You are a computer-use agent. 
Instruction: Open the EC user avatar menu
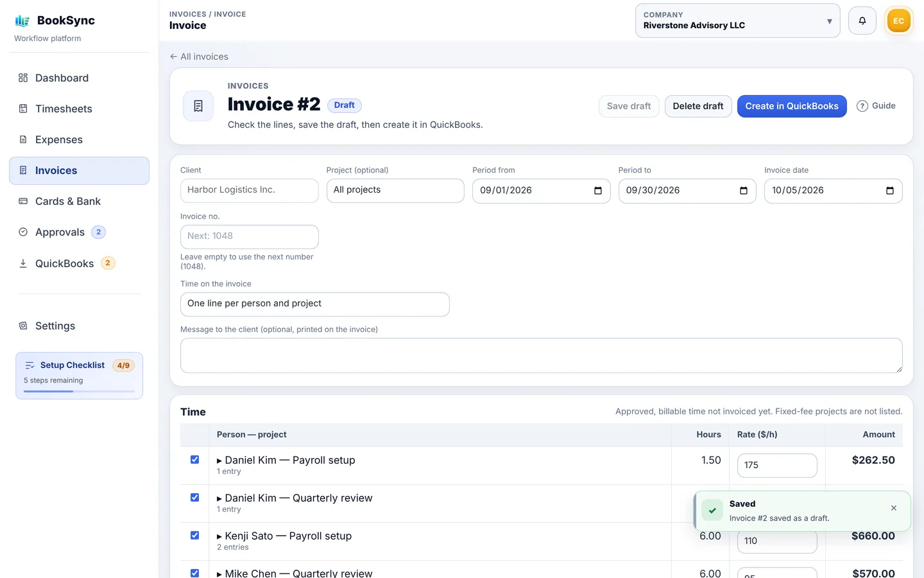click(x=898, y=21)
